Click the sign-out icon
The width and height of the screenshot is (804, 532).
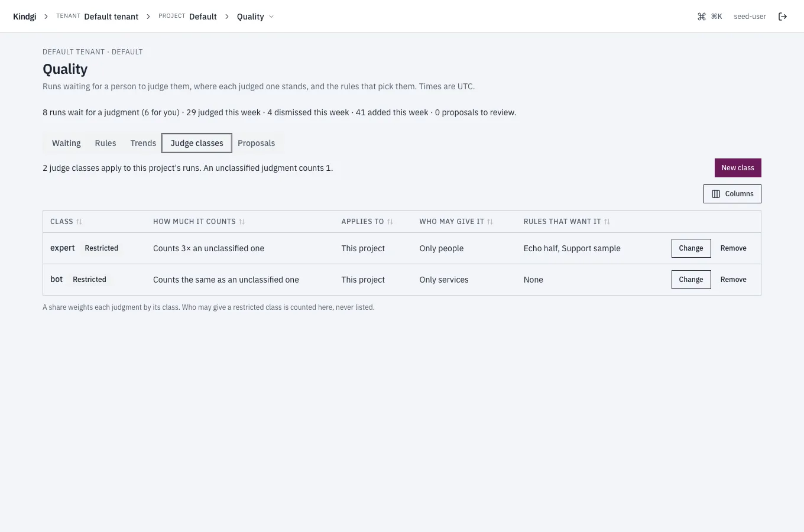[x=783, y=17]
